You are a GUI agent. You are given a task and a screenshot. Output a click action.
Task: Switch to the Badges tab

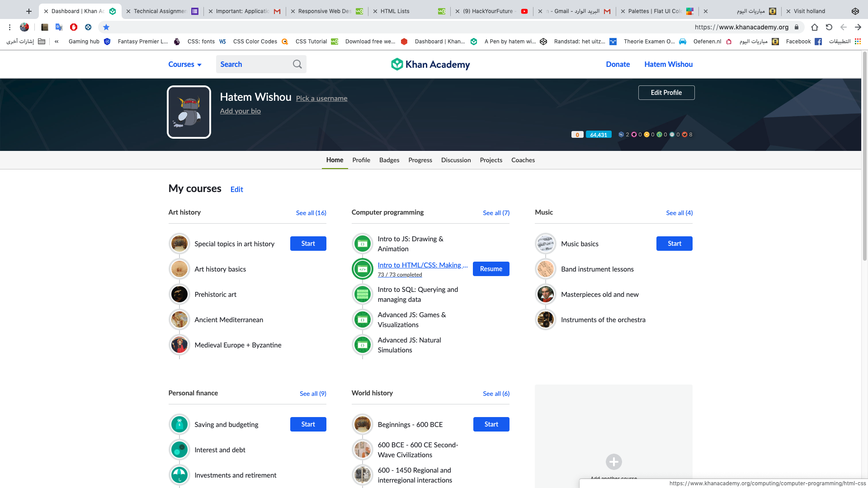click(389, 160)
